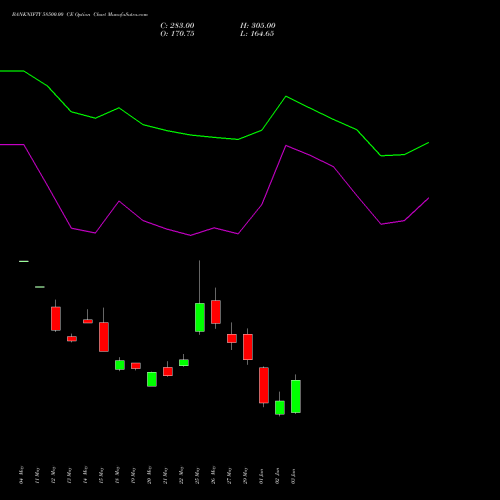The width and height of the screenshot is (500, 500).
Task: Click the low price value L: 164.65
Action: [x=257, y=34]
